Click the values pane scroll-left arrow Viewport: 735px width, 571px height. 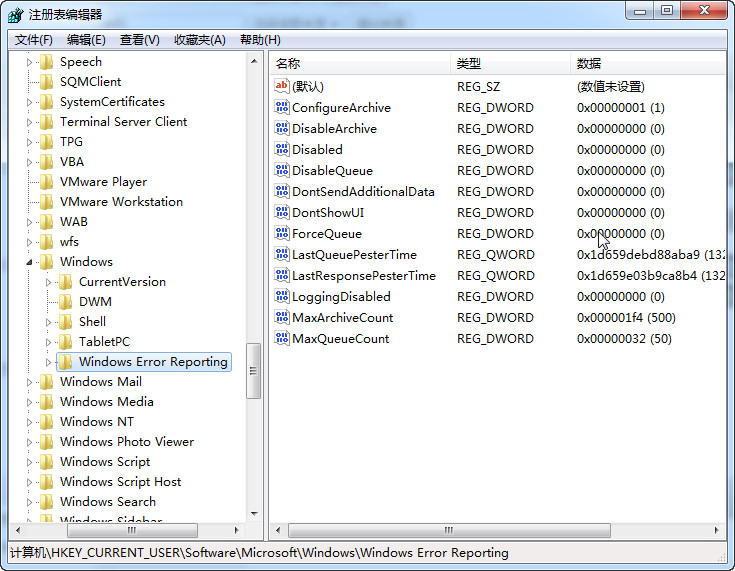coord(278,530)
